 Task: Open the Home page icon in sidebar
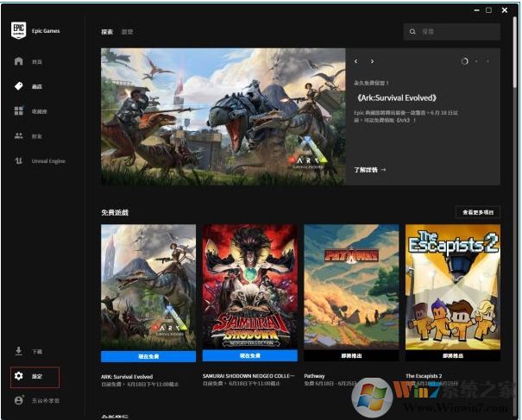(19, 61)
